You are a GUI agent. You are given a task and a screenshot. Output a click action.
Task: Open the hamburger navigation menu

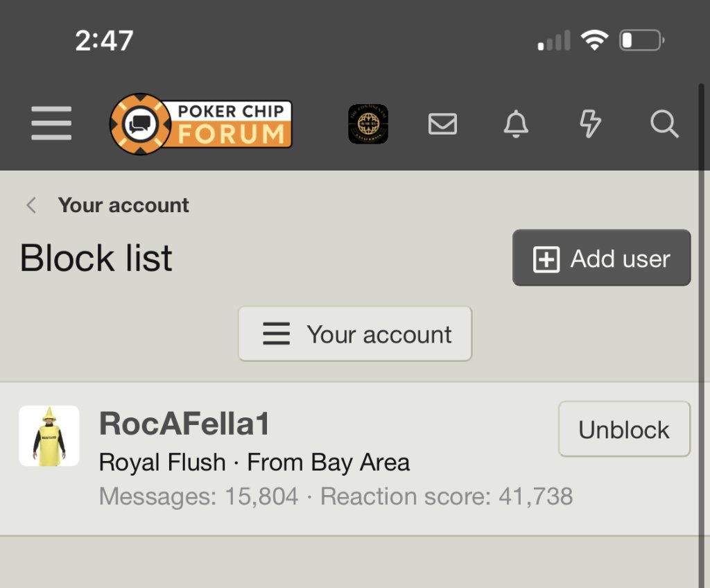[x=51, y=124]
